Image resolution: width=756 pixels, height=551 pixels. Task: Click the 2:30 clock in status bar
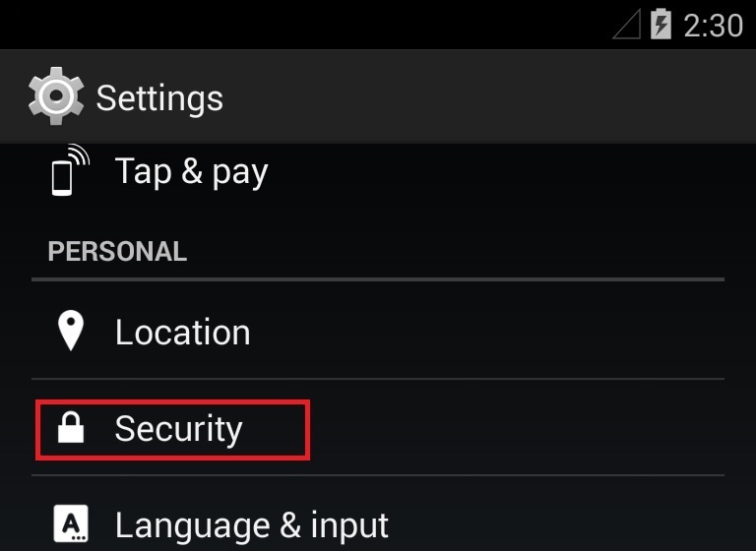coord(713,25)
